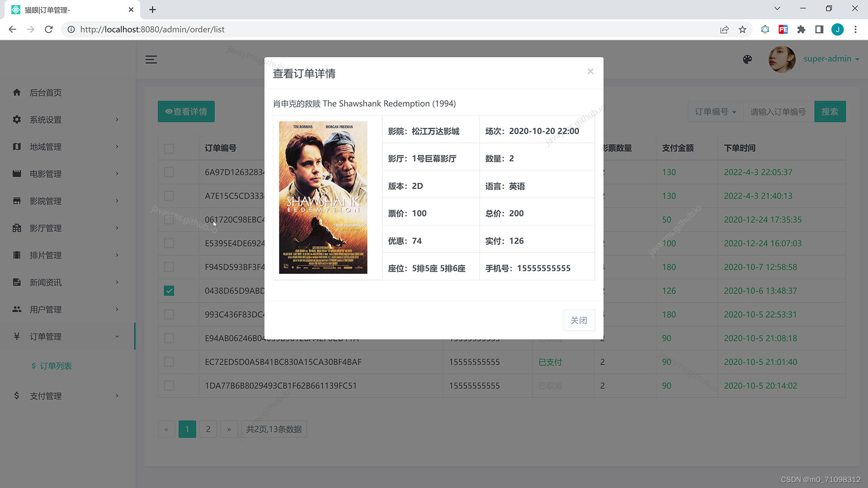Click the schedule icon for 排片管理
The height and width of the screenshot is (488, 868).
point(17,255)
